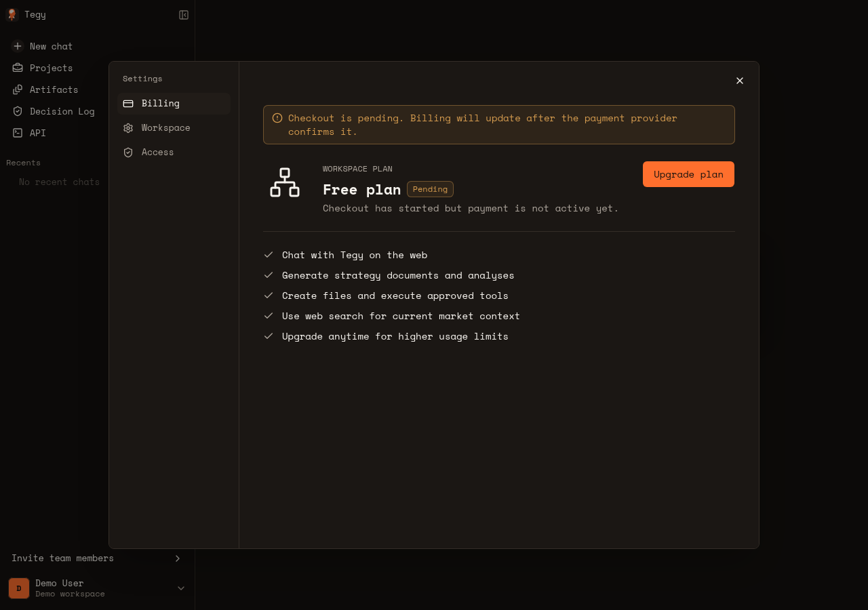
Task: Click the Tegy app name text
Action: 35,14
